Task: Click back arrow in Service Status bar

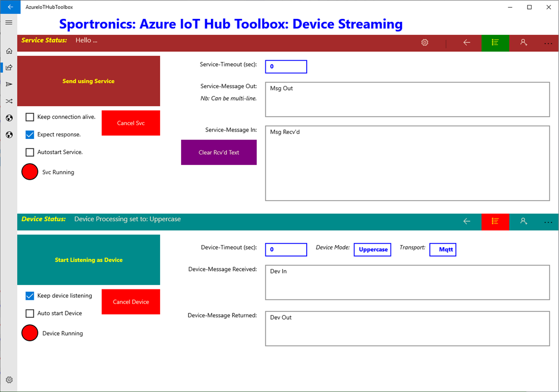Action: [467, 43]
